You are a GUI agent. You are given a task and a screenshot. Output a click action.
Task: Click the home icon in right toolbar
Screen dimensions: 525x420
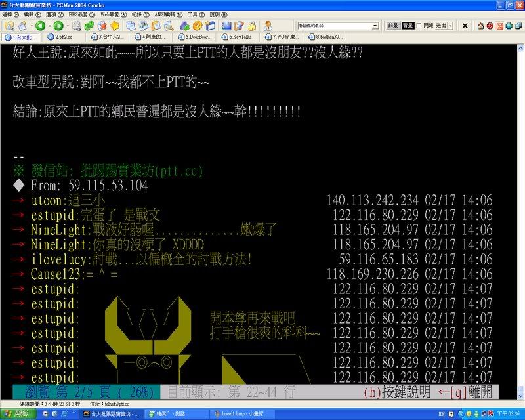click(481, 26)
